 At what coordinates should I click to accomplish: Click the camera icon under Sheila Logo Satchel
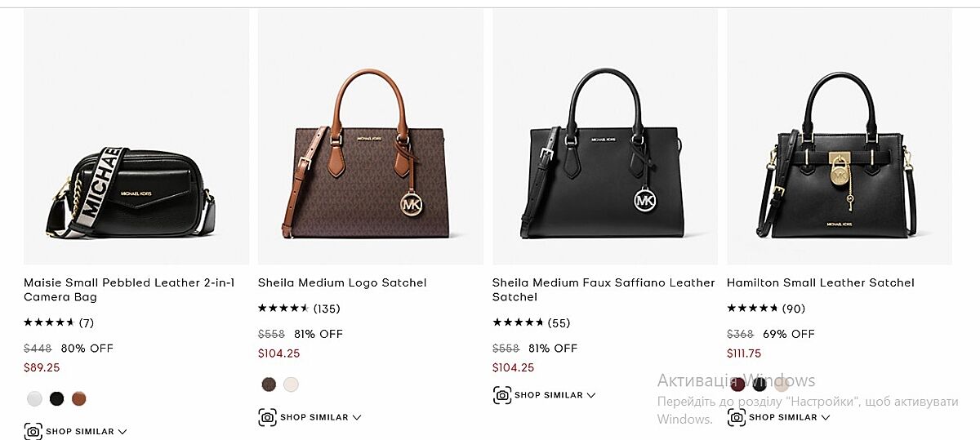(x=267, y=417)
